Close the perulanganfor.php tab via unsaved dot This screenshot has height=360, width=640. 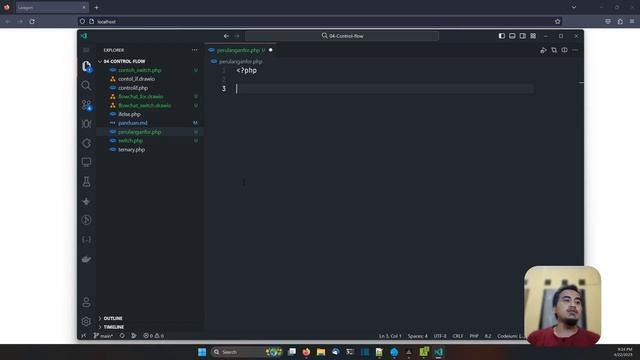pyautogui.click(x=271, y=50)
